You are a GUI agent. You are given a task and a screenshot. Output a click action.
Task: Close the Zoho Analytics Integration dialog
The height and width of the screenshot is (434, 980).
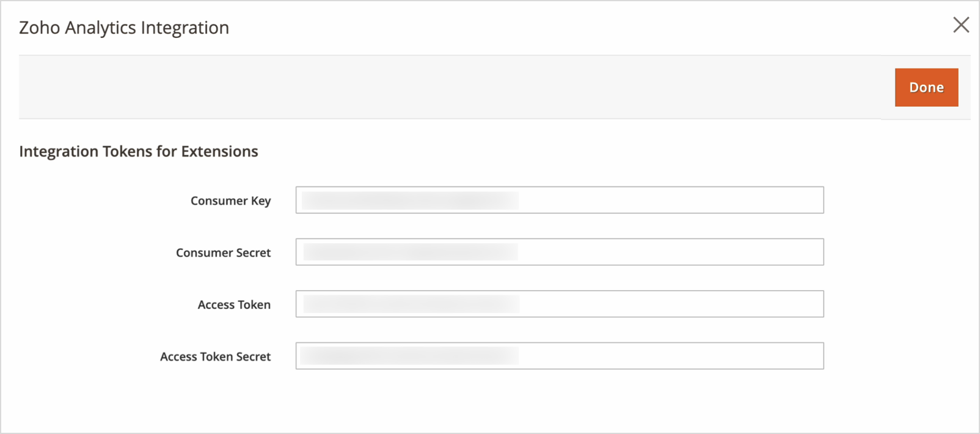(961, 25)
